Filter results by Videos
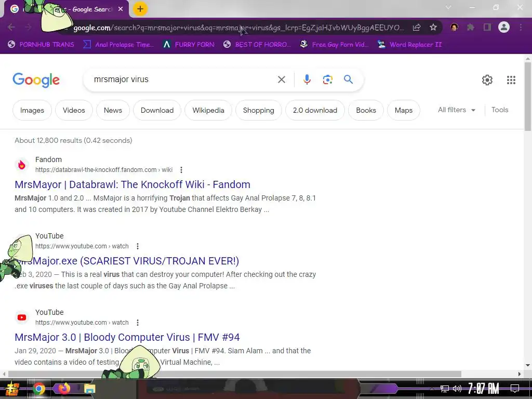Image resolution: width=532 pixels, height=399 pixels. [x=74, y=110]
